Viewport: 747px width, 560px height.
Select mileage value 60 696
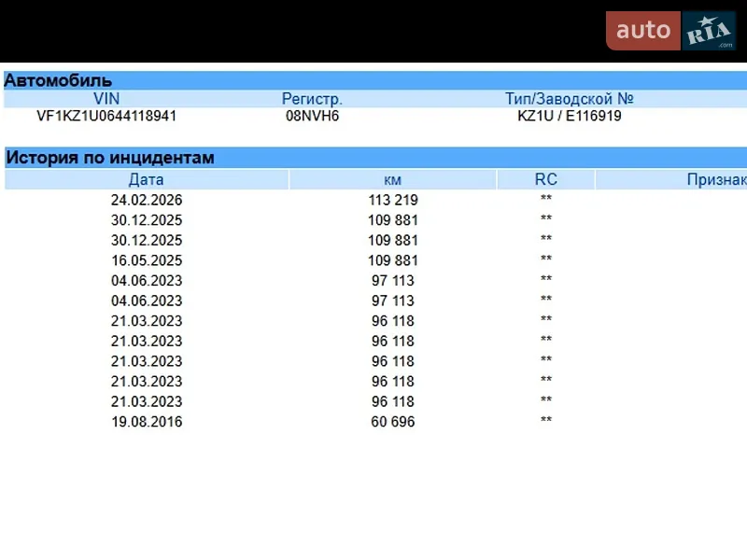[x=393, y=422]
